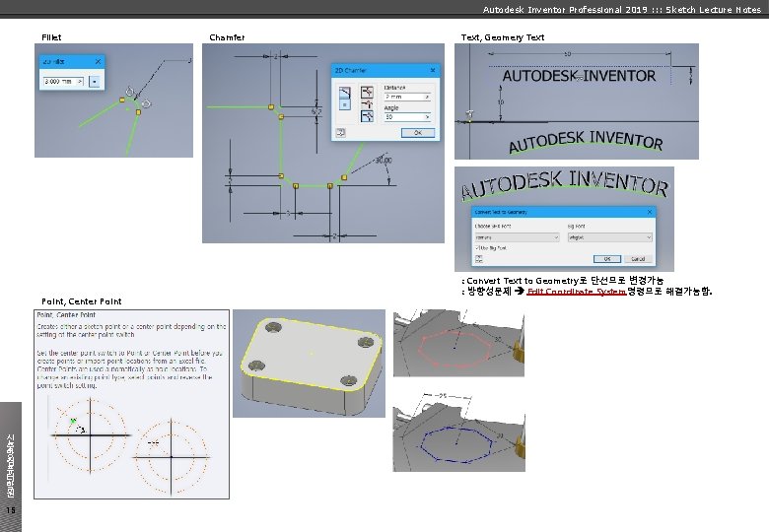
Task: Close the 2D Fillet dialog
Action: (x=98, y=61)
